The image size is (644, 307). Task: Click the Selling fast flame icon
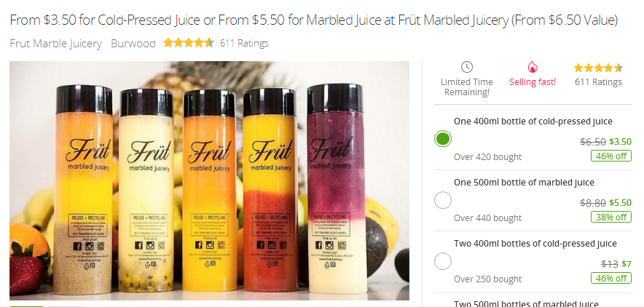533,67
